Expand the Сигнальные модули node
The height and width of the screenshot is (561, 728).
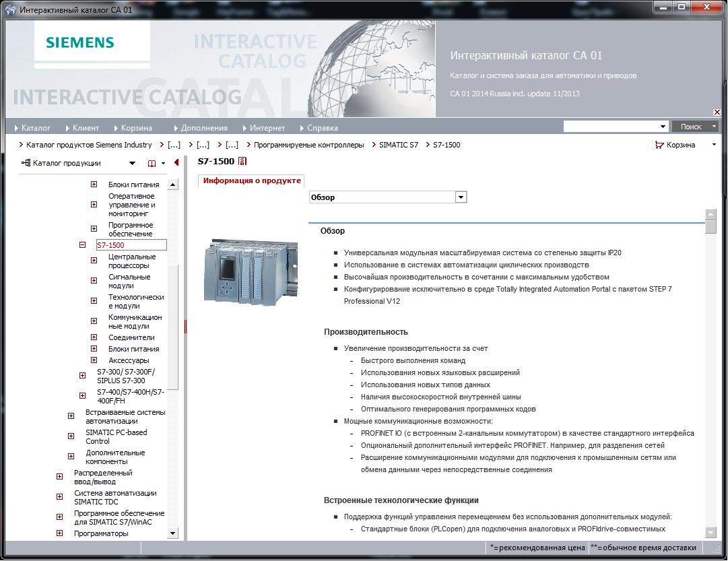point(94,280)
